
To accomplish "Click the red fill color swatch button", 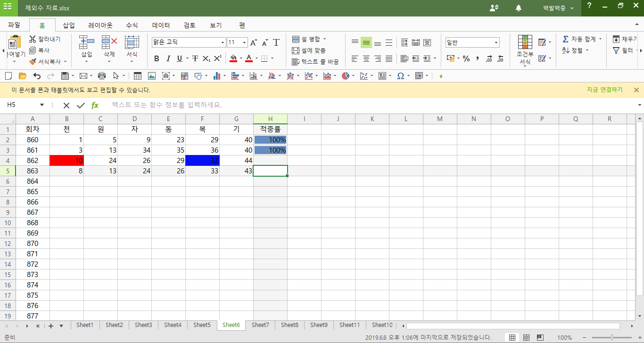I will click(x=233, y=59).
